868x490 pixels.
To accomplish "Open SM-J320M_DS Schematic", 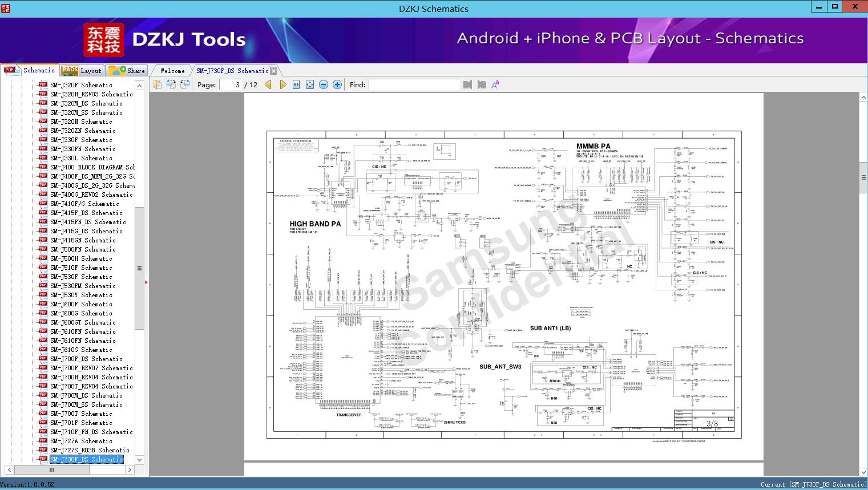I will 86,103.
